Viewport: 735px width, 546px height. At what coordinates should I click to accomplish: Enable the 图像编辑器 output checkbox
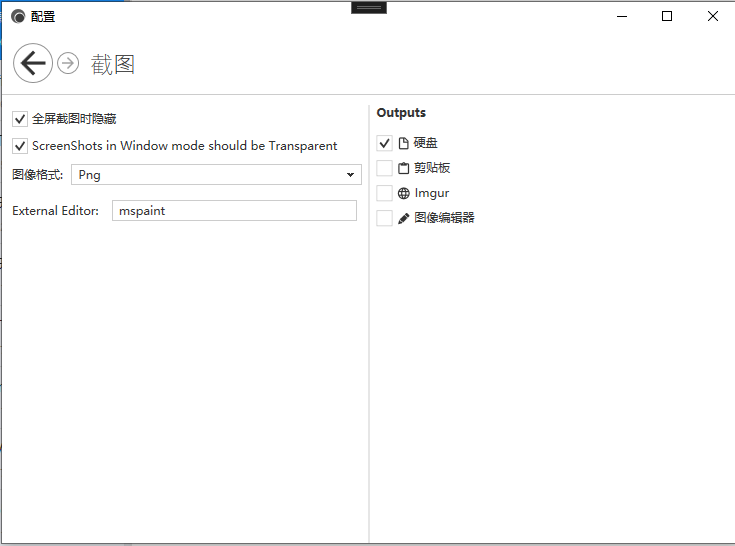point(384,218)
